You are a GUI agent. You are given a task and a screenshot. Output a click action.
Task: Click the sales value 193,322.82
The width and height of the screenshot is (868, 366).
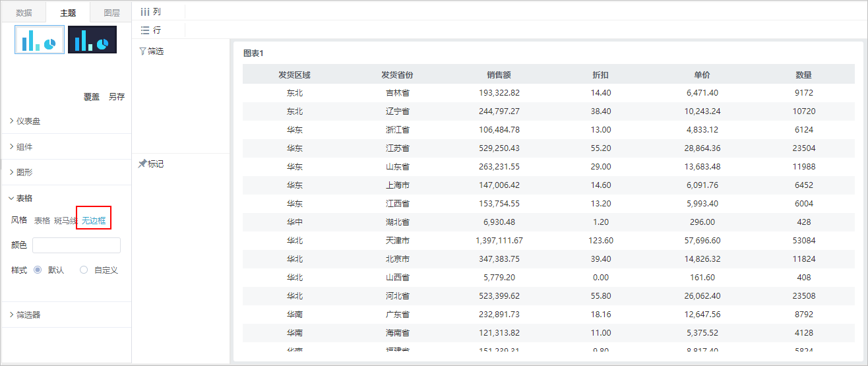click(499, 93)
